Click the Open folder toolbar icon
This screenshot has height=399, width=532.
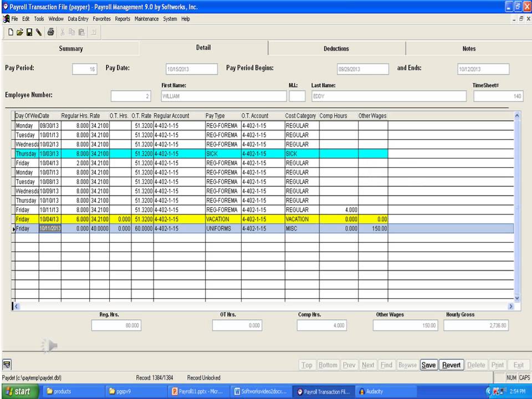[20, 32]
